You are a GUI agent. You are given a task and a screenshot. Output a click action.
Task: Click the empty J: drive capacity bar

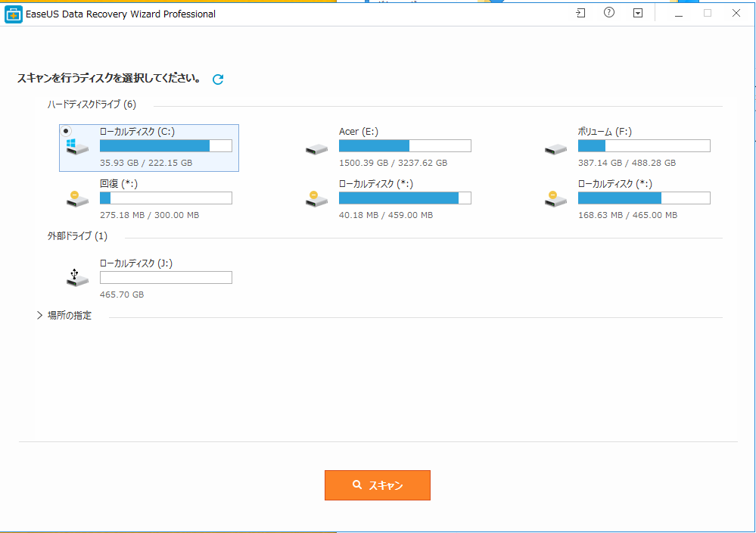pyautogui.click(x=166, y=278)
